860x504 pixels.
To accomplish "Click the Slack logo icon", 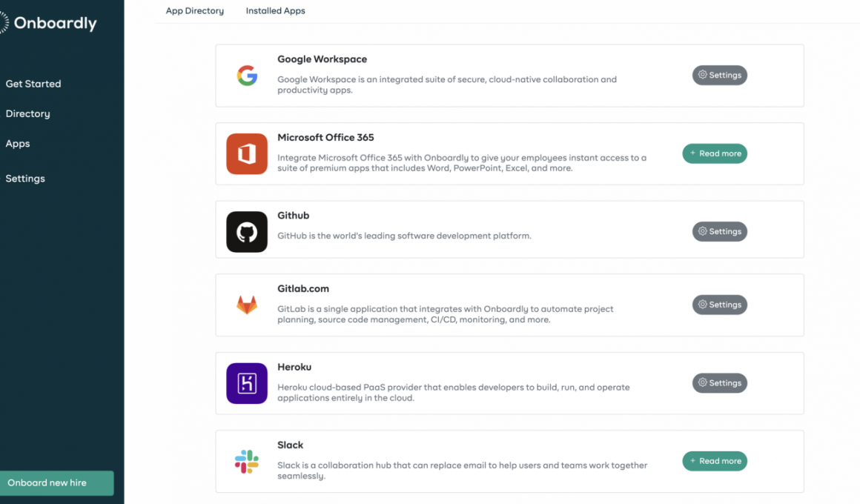I will (x=247, y=462).
